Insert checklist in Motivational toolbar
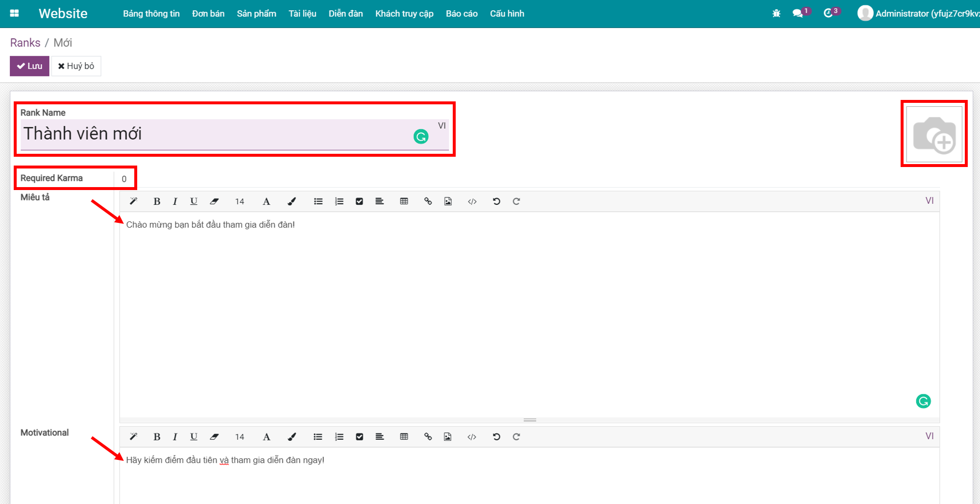Viewport: 980px width, 504px height. coord(359,437)
